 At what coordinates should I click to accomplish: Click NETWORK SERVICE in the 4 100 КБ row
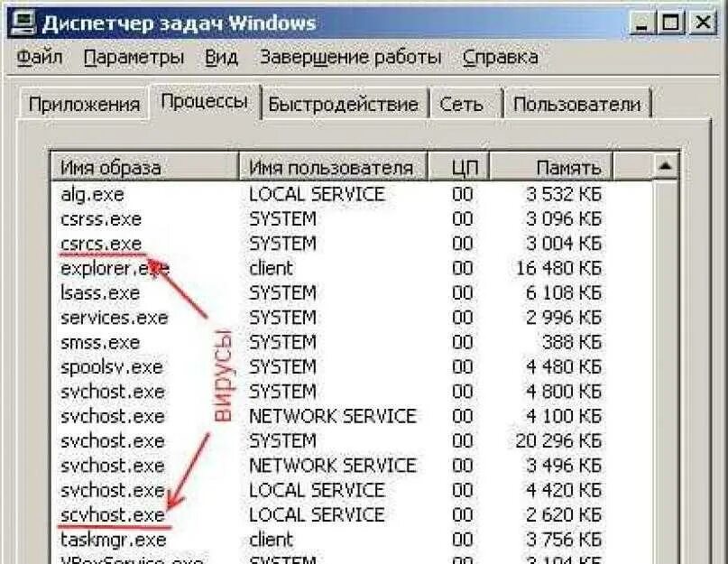coord(333,416)
